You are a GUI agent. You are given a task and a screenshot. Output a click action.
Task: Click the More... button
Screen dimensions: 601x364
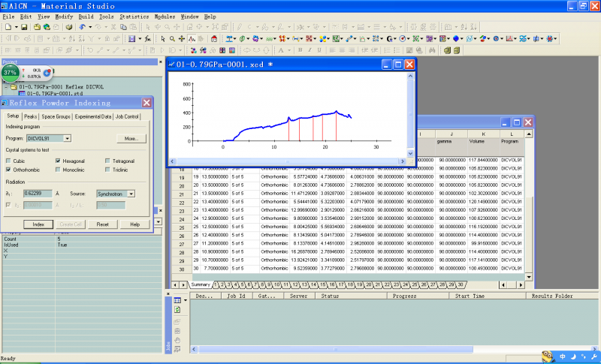coord(131,139)
